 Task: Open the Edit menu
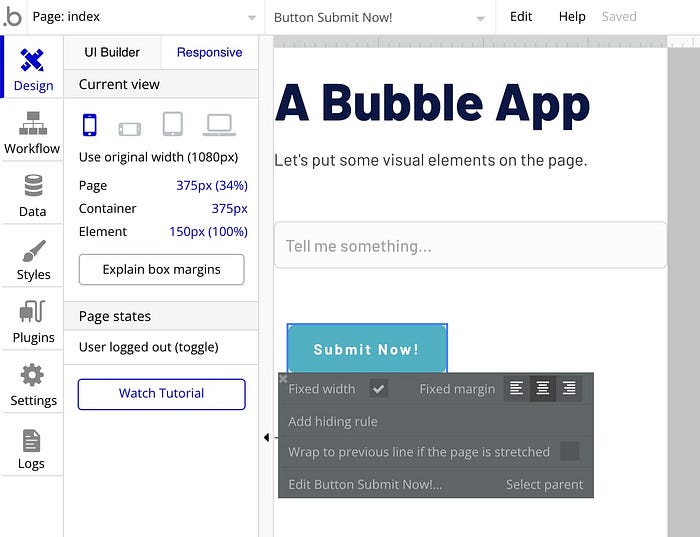click(x=521, y=17)
